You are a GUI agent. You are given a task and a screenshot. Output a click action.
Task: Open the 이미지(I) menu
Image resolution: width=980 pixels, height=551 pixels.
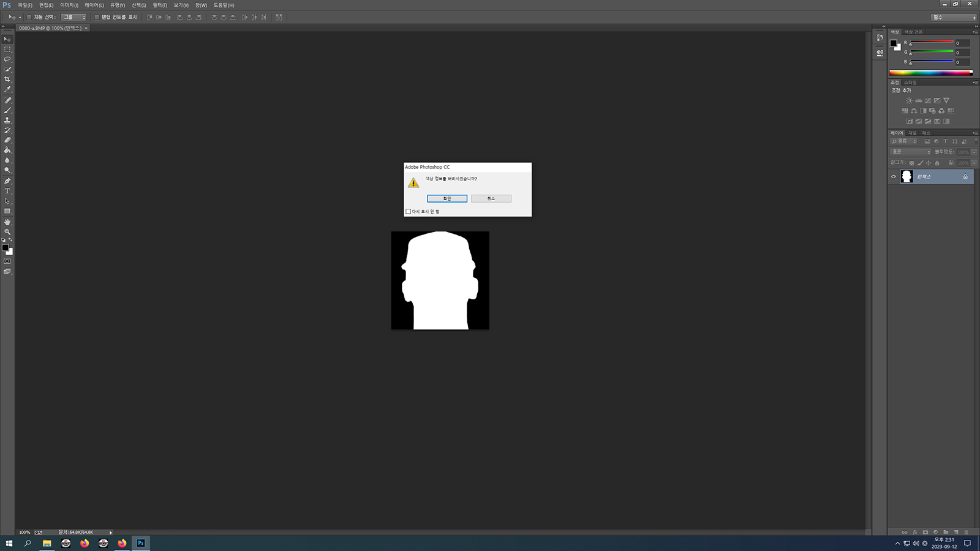point(69,5)
